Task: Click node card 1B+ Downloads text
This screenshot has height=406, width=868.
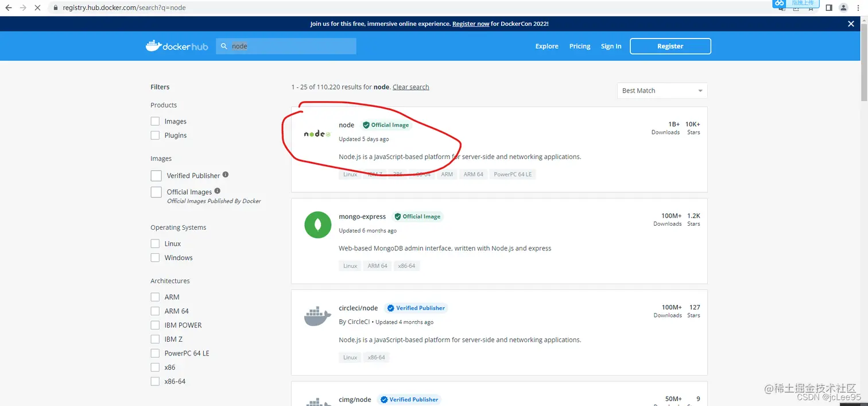Action: pos(666,127)
